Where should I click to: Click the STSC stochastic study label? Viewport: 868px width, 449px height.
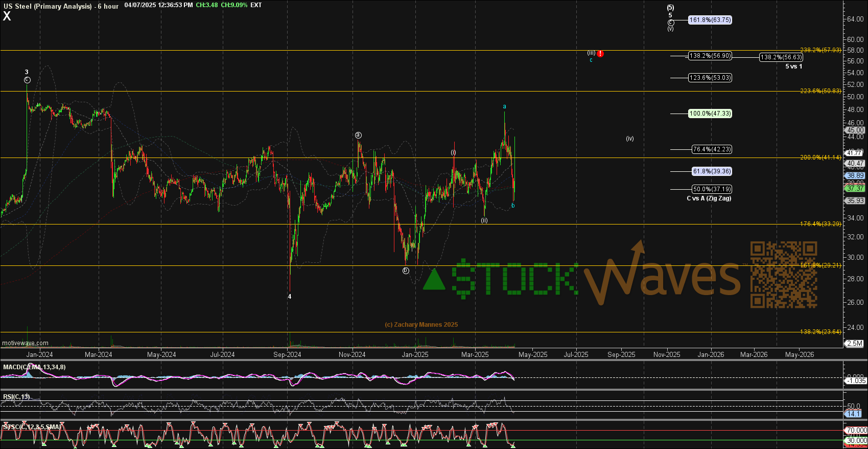click(32, 426)
